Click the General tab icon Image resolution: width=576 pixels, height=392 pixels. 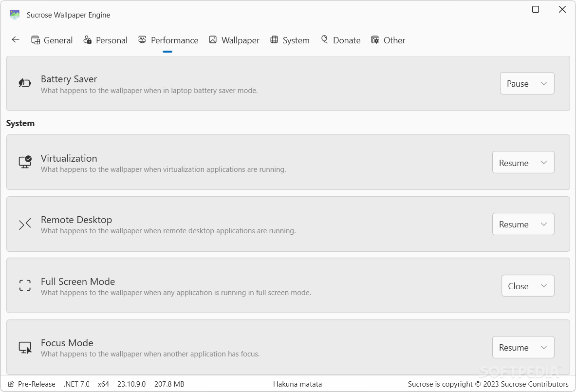pos(36,40)
